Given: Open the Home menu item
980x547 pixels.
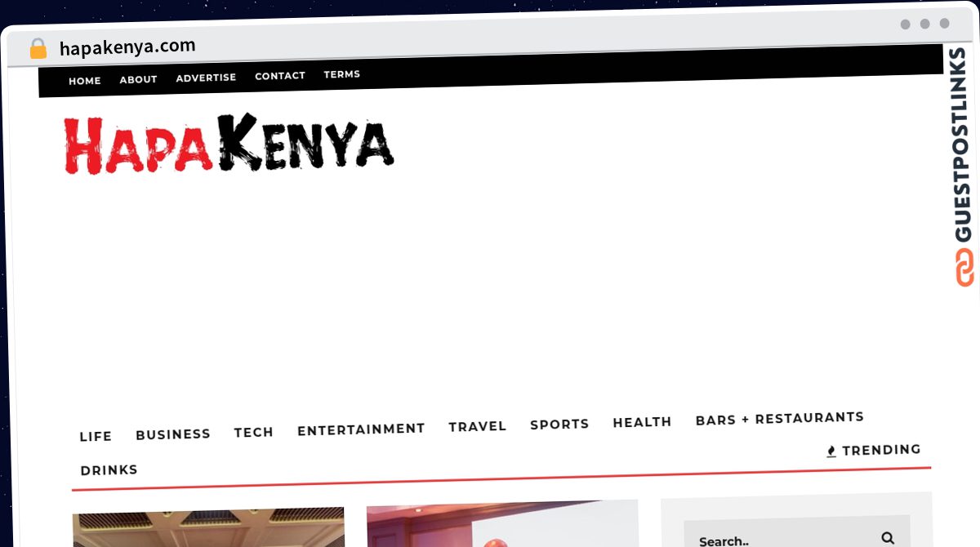Looking at the screenshot, I should pos(85,81).
